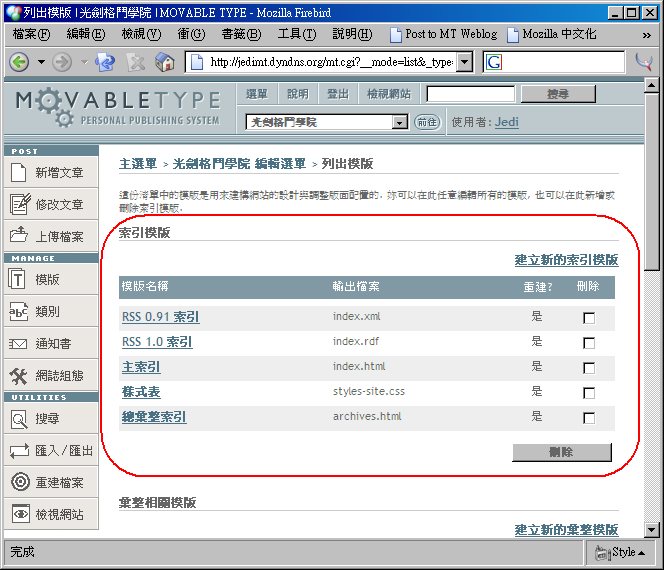
Task: Click the 搜尋 search button in header
Action: tap(558, 94)
